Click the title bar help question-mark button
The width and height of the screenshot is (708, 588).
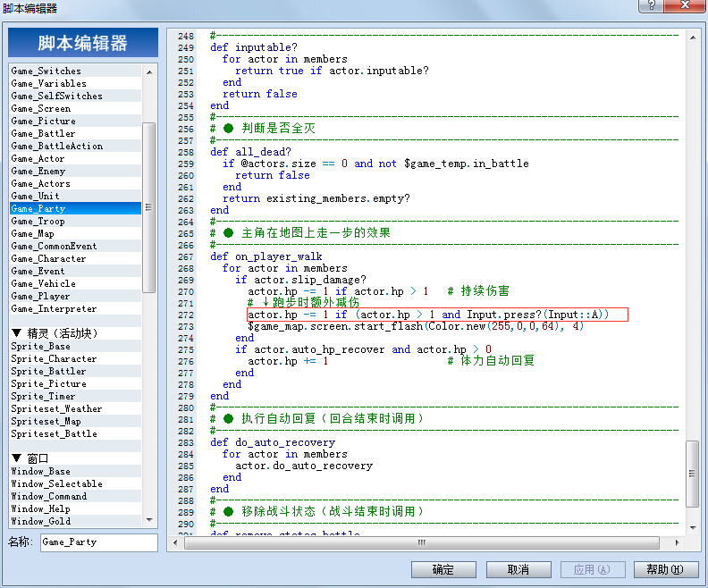(652, 5)
